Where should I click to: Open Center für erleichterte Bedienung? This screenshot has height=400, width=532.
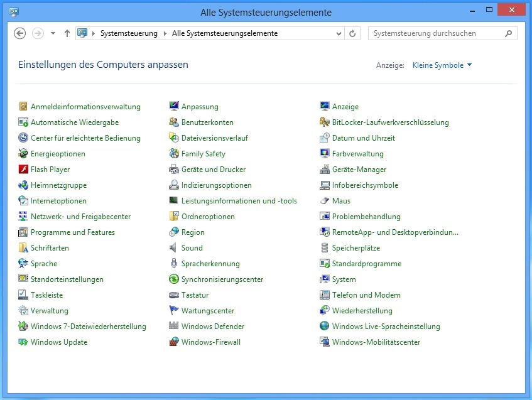(85, 138)
